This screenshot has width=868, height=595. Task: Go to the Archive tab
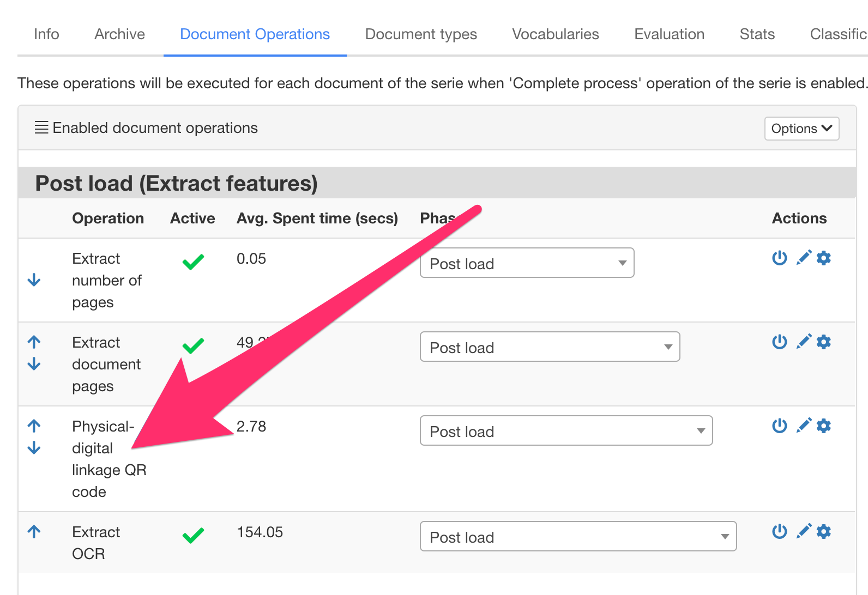[x=119, y=34]
